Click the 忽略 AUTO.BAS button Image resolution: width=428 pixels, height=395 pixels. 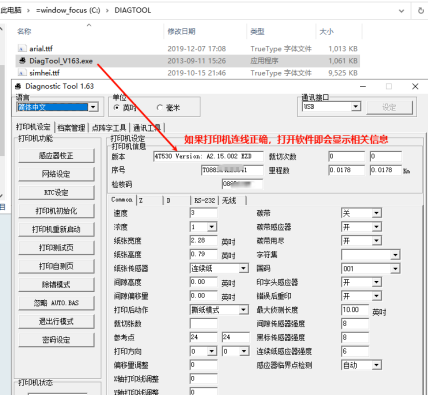tap(56, 303)
